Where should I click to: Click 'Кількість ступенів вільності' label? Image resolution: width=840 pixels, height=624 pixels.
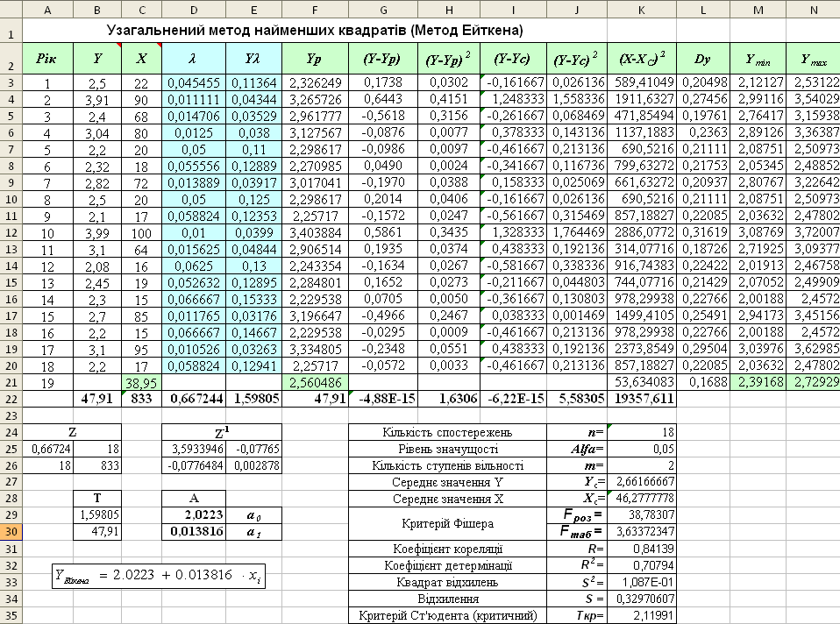point(447,465)
